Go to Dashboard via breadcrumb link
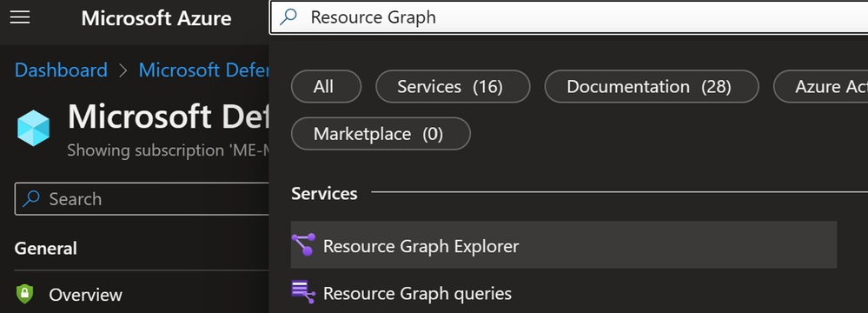The height and width of the screenshot is (313, 868). (61, 70)
